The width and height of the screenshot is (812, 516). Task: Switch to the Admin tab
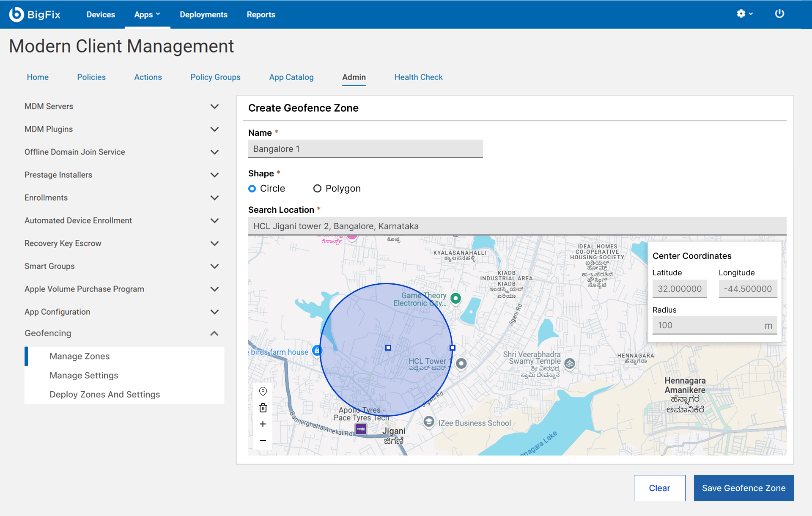click(354, 77)
